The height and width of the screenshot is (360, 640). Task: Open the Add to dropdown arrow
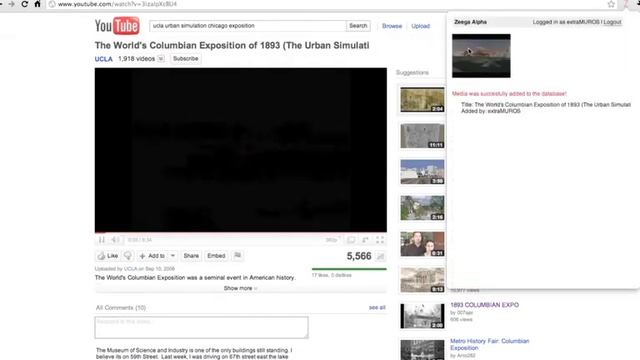[x=173, y=256]
